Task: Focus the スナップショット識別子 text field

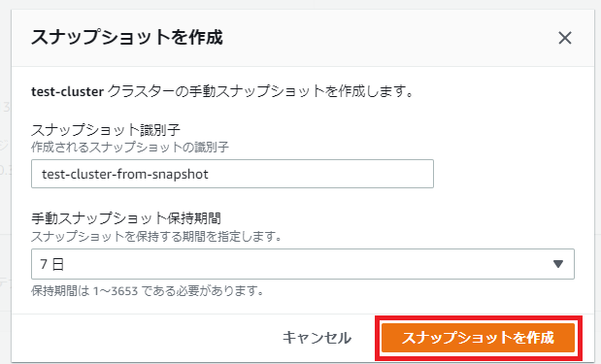Action: click(x=232, y=174)
